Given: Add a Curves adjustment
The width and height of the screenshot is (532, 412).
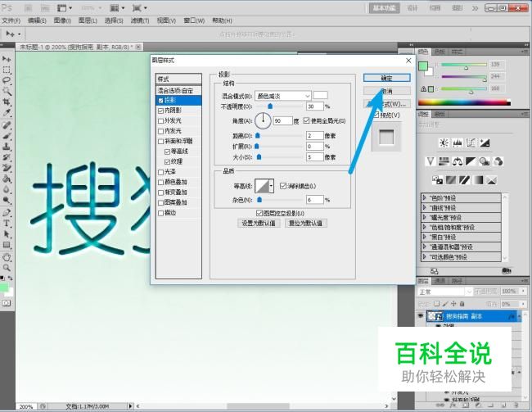Looking at the screenshot, I should (x=471, y=143).
